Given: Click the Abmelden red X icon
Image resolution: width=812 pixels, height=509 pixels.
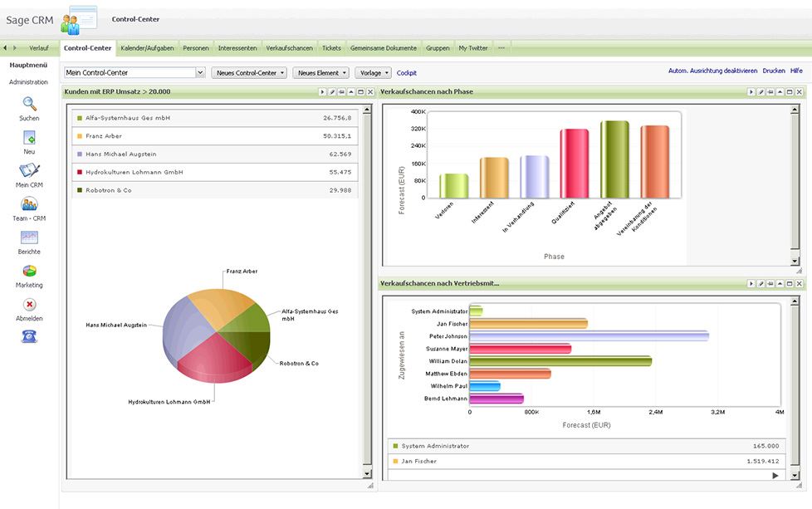Looking at the screenshot, I should click(x=29, y=305).
